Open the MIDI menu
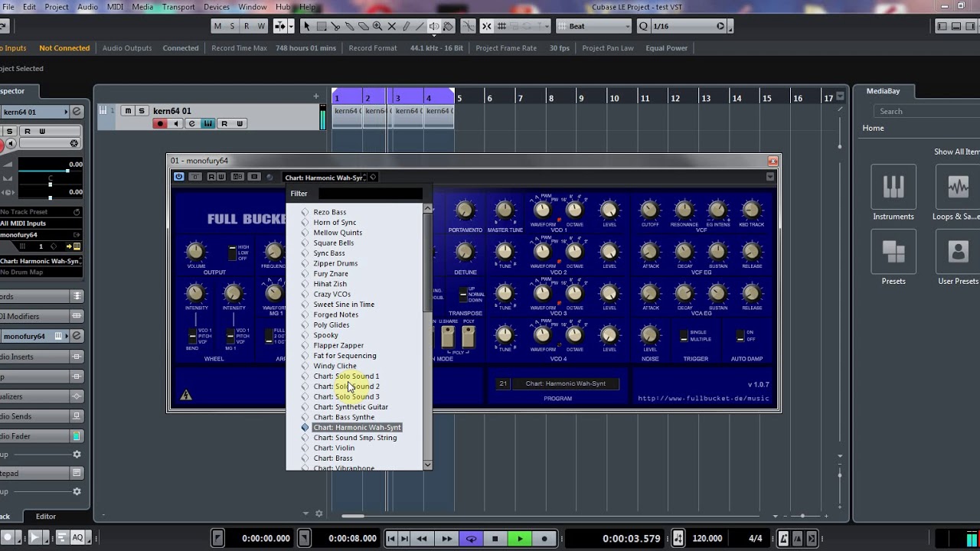 pos(115,7)
